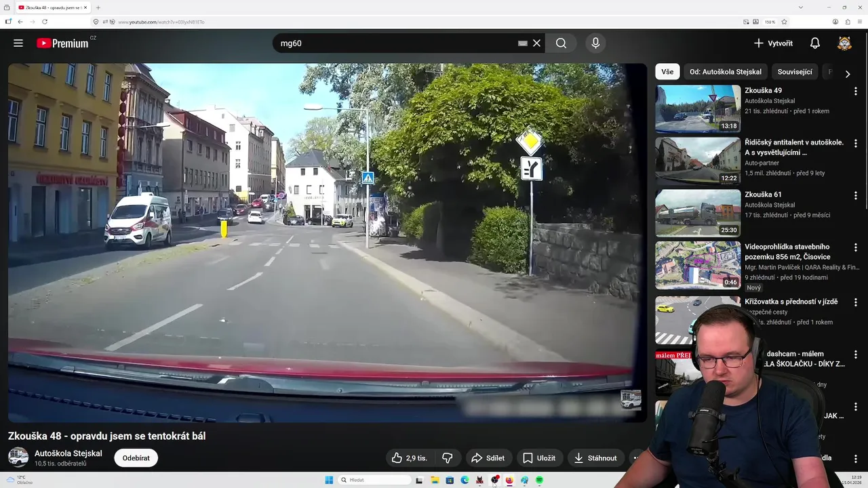Viewport: 868px width, 488px height.
Task: Clear the search box text with X
Action: (x=536, y=43)
